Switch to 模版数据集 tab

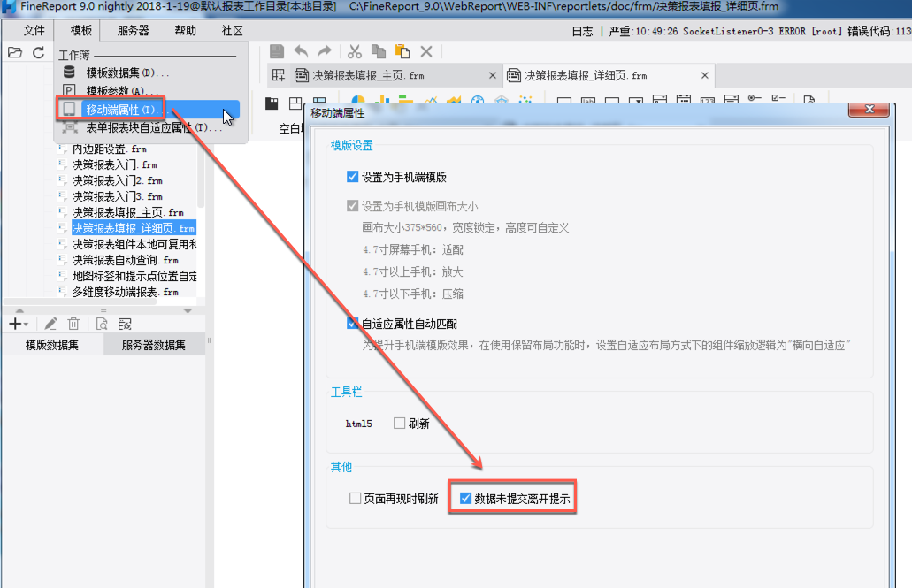[52, 345]
